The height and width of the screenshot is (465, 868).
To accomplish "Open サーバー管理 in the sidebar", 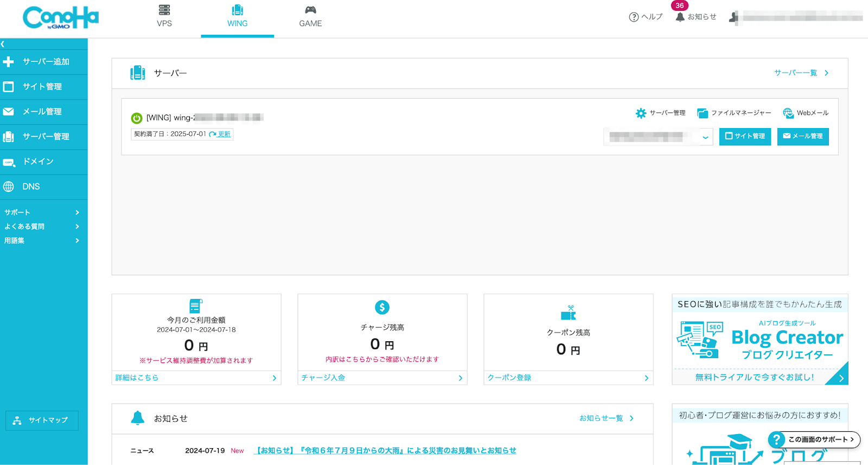I will (43, 137).
